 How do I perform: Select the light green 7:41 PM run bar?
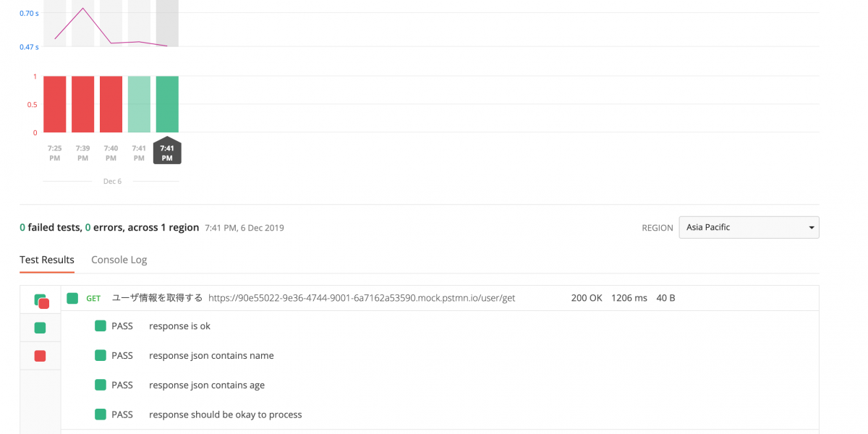coord(139,104)
